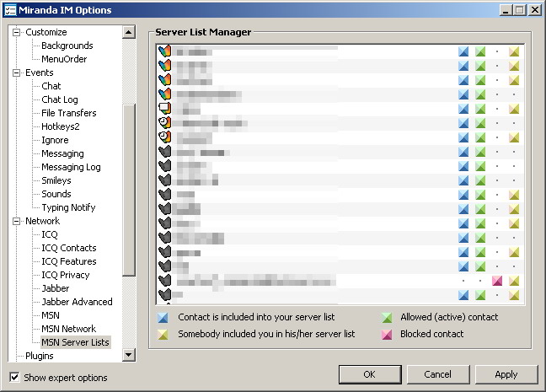The image size is (546, 392).
Task: Click the 'Allowed (active) contact' legend text
Action: coord(449,317)
